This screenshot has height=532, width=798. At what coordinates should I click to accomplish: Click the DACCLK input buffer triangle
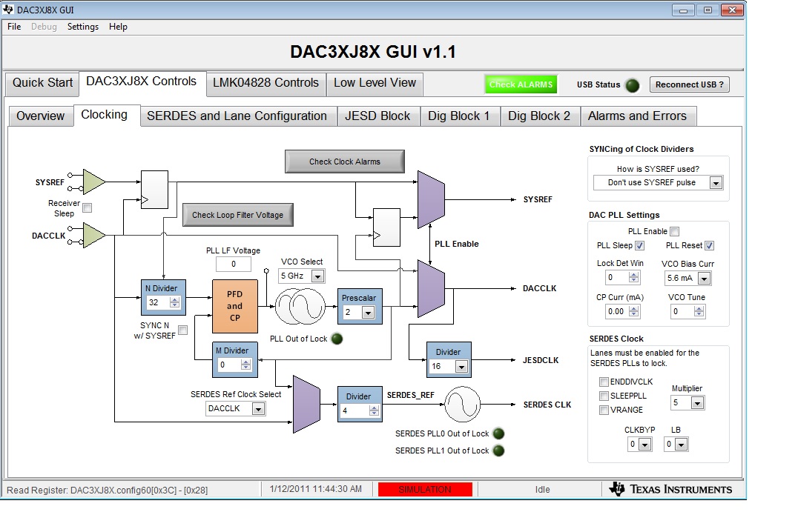pyautogui.click(x=93, y=236)
